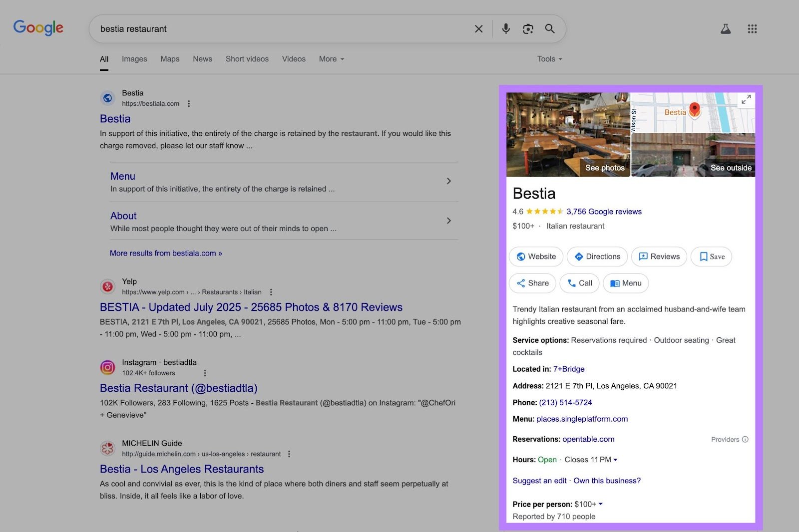
Task: Open Google Lens image search
Action: [x=528, y=29]
